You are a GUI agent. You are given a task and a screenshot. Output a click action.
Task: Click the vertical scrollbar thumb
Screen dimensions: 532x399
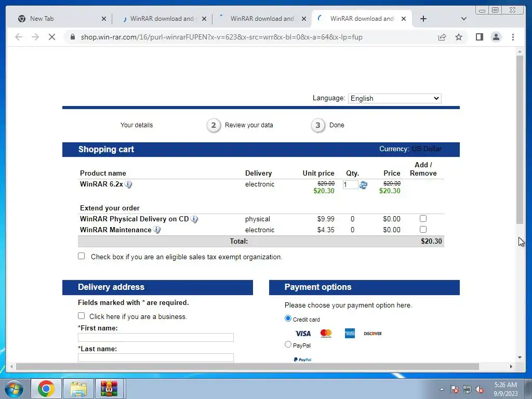(520, 139)
